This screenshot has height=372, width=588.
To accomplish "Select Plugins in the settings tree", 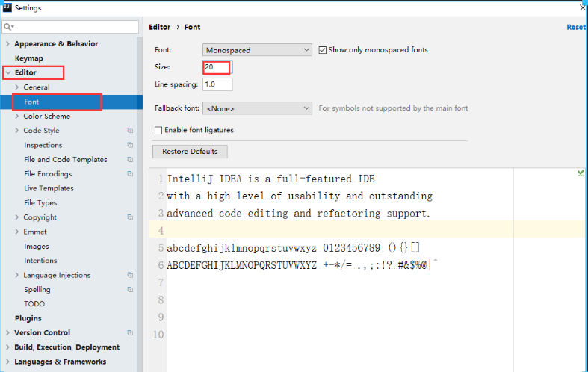I will tap(28, 318).
